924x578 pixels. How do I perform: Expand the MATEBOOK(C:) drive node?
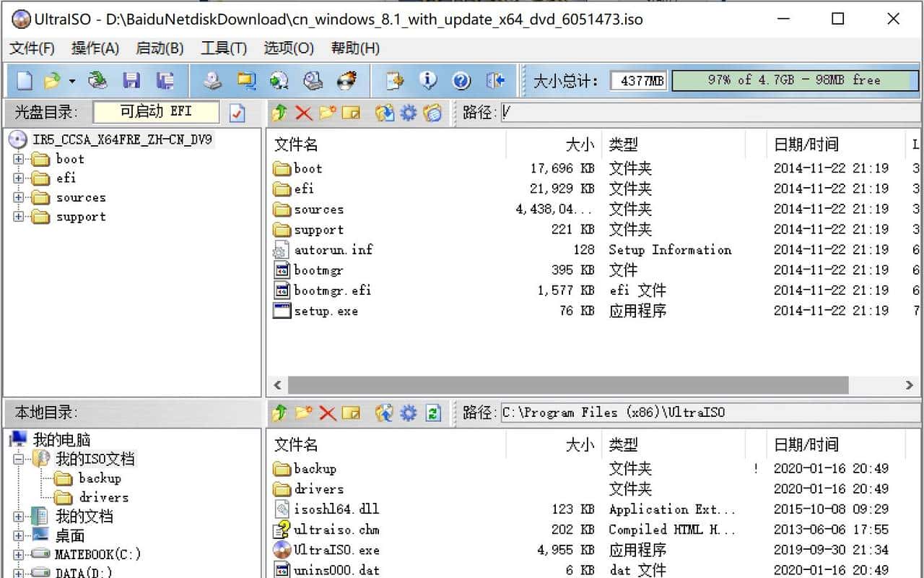(x=19, y=555)
